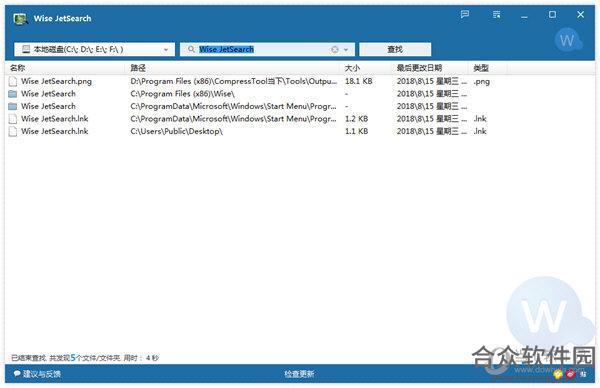Sort by the 类型 column header

[x=481, y=68]
